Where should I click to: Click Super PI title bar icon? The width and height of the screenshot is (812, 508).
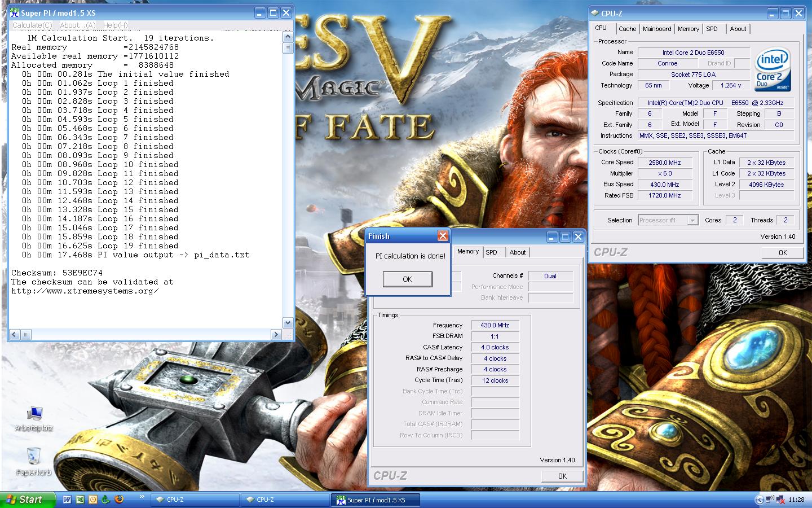(15, 13)
